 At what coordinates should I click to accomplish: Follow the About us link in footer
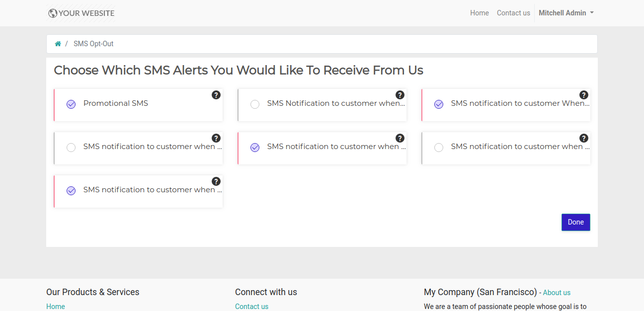coord(557,293)
